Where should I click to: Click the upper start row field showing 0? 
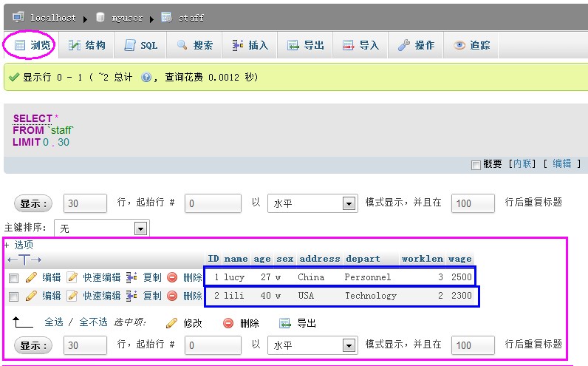[x=213, y=203]
